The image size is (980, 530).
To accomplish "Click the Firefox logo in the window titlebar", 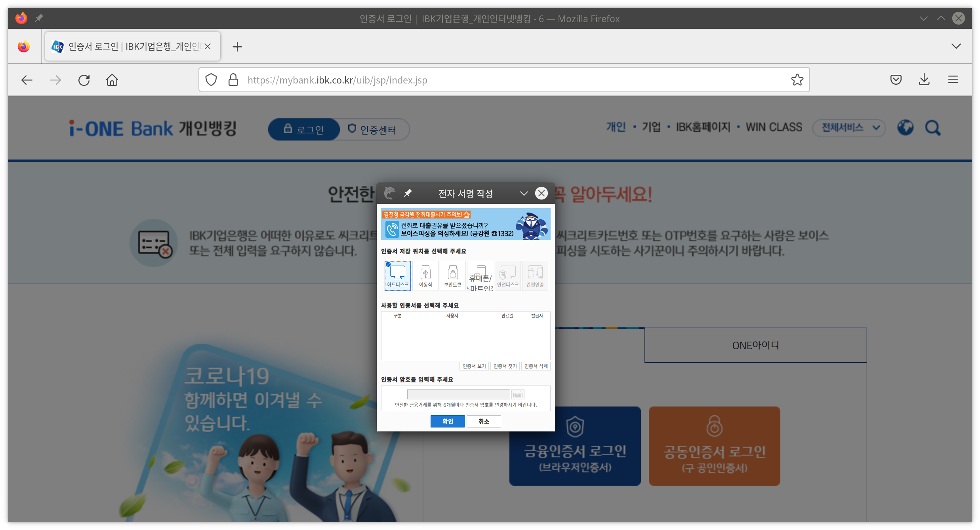I will [21, 18].
